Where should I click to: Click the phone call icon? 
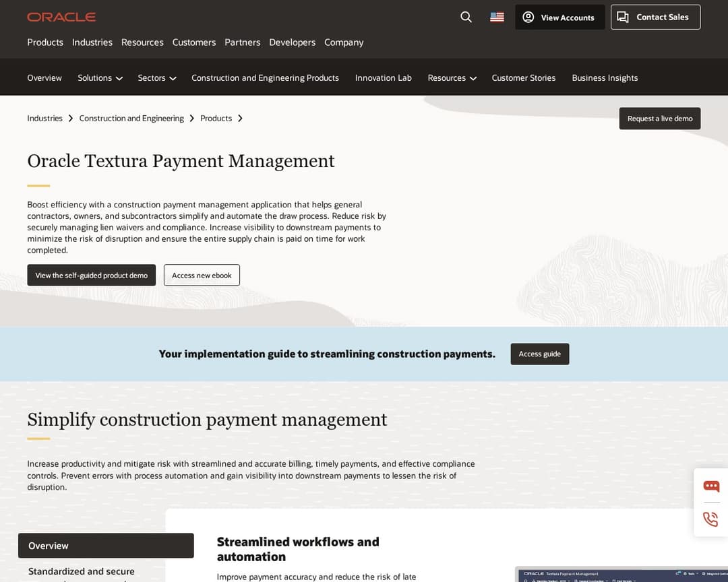[711, 519]
